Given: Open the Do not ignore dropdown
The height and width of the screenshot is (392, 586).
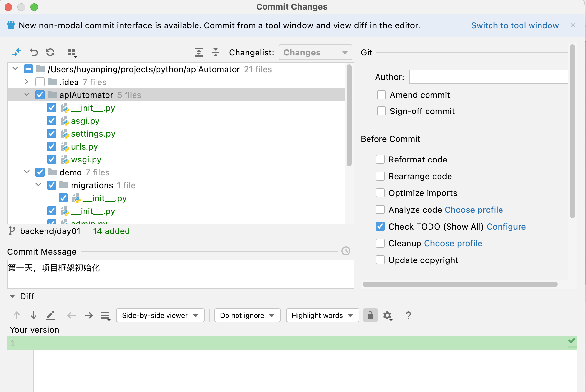Looking at the screenshot, I should [x=247, y=315].
